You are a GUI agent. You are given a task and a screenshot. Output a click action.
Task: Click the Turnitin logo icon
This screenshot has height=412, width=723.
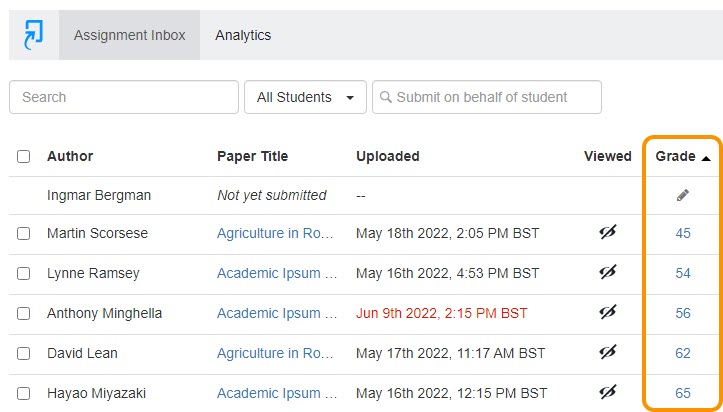pyautogui.click(x=34, y=35)
